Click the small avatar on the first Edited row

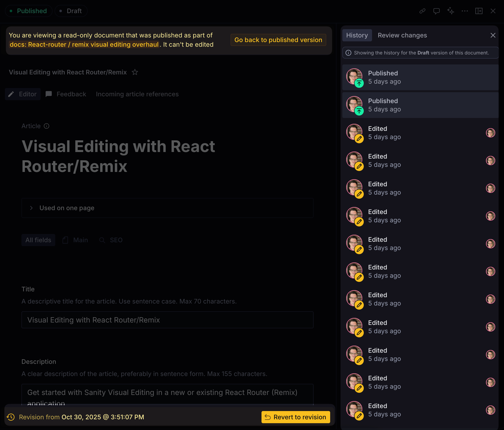[x=490, y=133]
